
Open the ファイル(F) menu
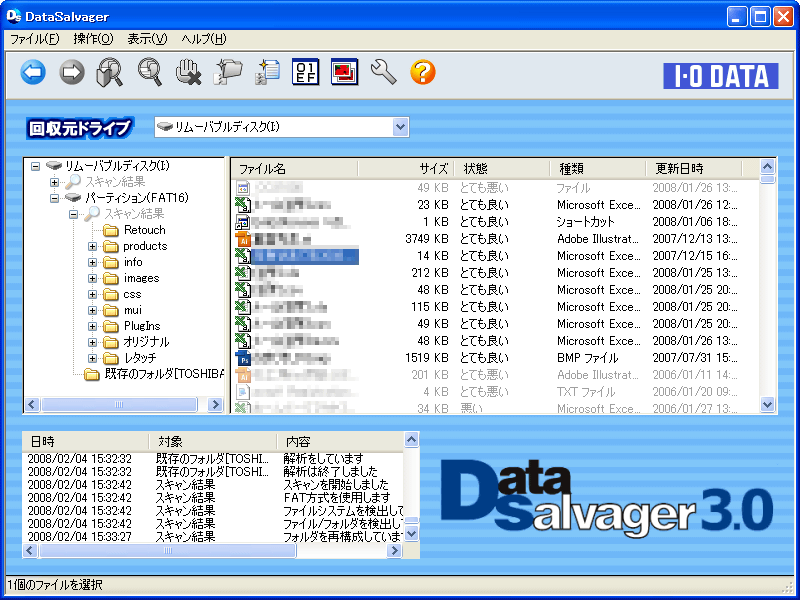pos(34,39)
